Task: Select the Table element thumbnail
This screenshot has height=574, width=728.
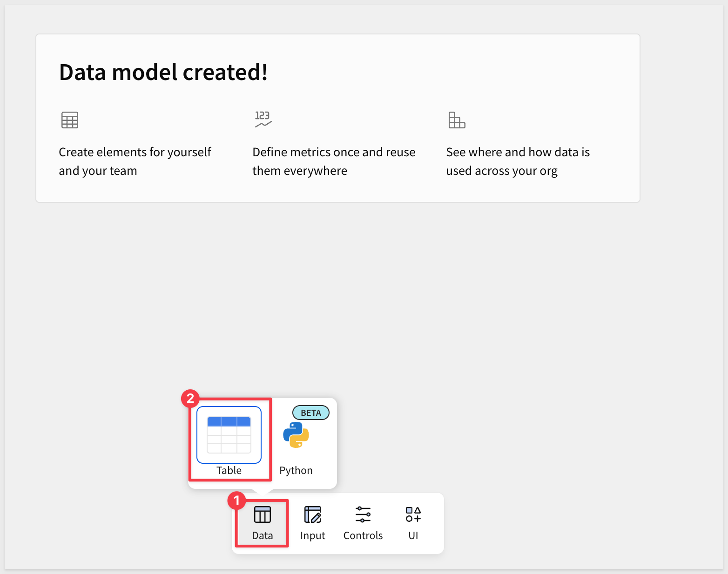Action: click(x=229, y=435)
